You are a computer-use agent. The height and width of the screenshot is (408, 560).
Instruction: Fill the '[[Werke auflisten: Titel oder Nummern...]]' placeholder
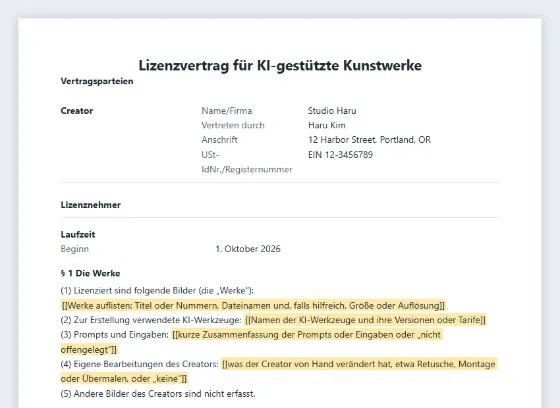pos(253,305)
